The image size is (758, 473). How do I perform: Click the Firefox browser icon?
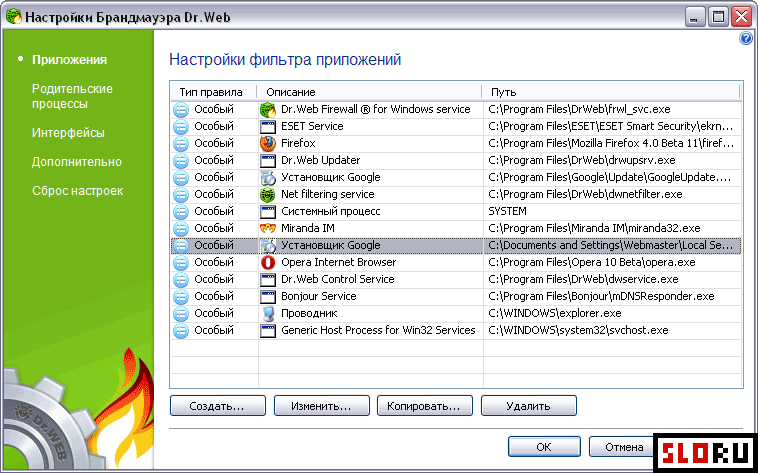click(x=267, y=144)
